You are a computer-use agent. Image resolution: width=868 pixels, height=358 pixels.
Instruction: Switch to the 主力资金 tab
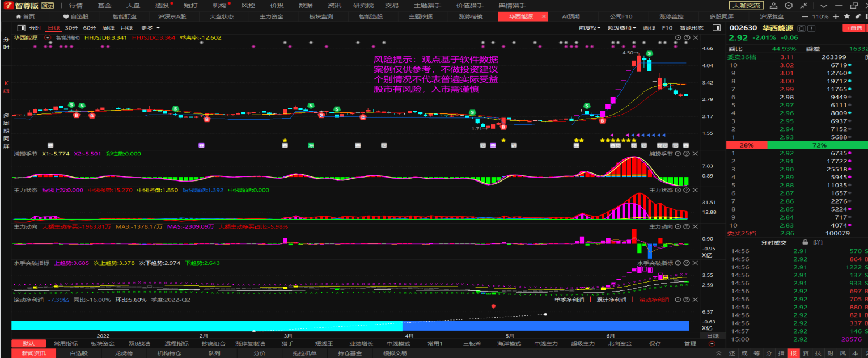tap(272, 16)
